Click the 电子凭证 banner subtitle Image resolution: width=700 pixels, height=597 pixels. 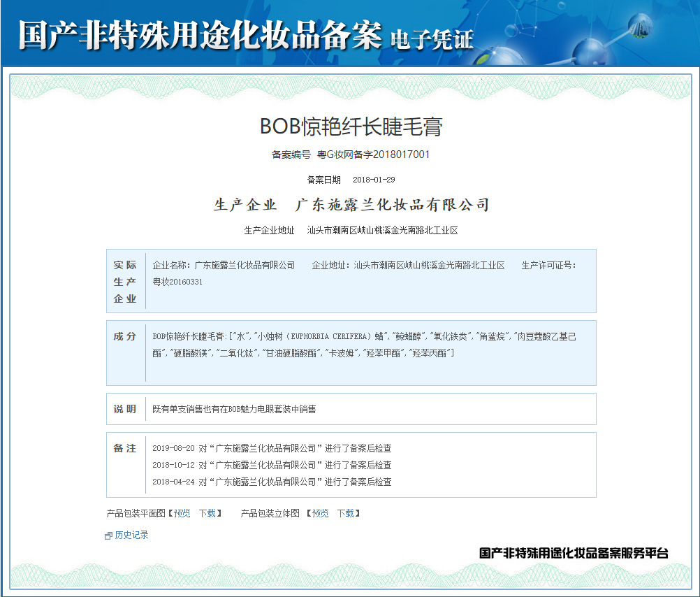(x=432, y=39)
